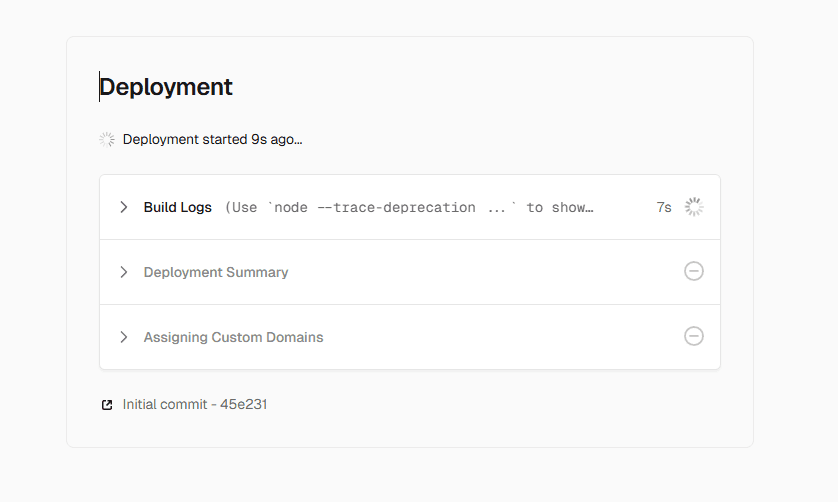Expand the Deployment Summary chevron arrow
Image resolution: width=838 pixels, height=502 pixels.
(x=124, y=272)
